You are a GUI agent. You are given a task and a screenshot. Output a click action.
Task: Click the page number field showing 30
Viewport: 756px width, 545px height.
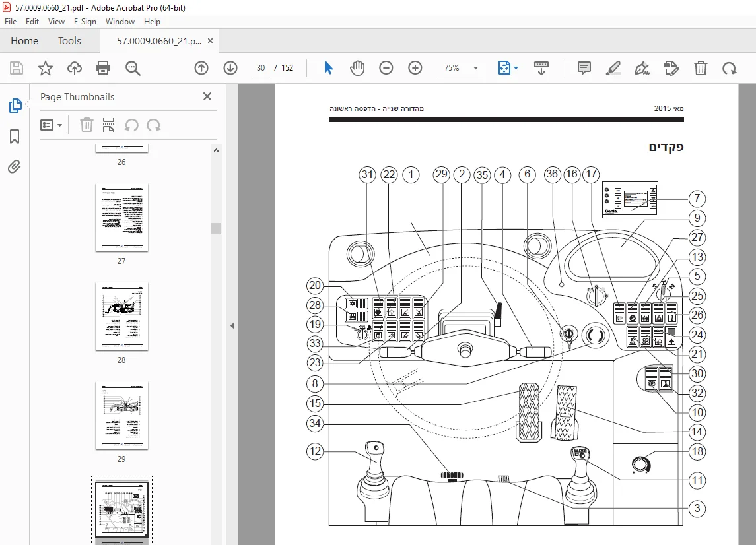point(261,68)
